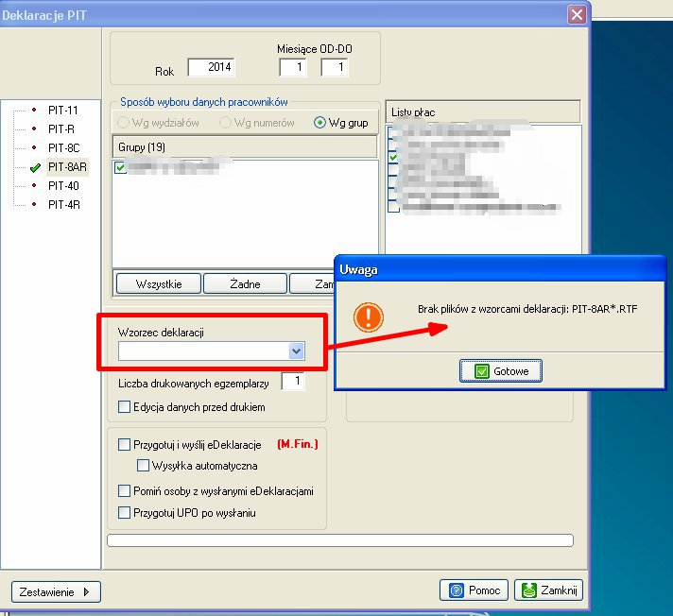
Task: Close the Deklaracje PIT window with X
Action: click(x=576, y=14)
